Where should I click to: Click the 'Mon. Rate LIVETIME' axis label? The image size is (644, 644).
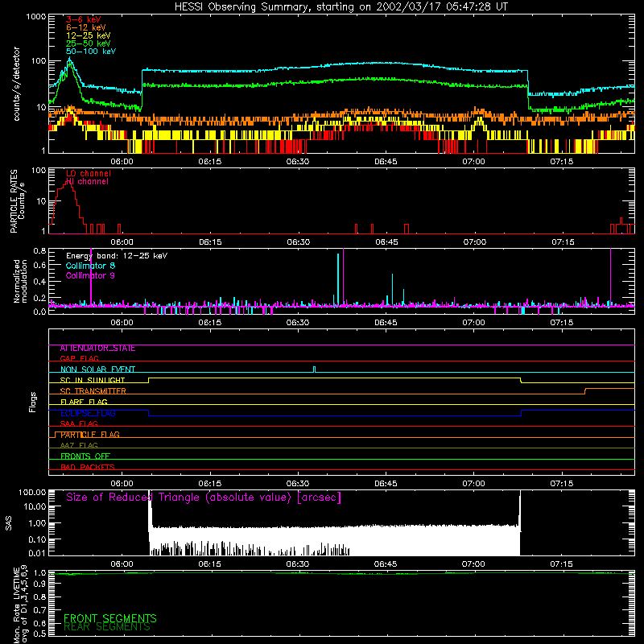(x=16, y=605)
